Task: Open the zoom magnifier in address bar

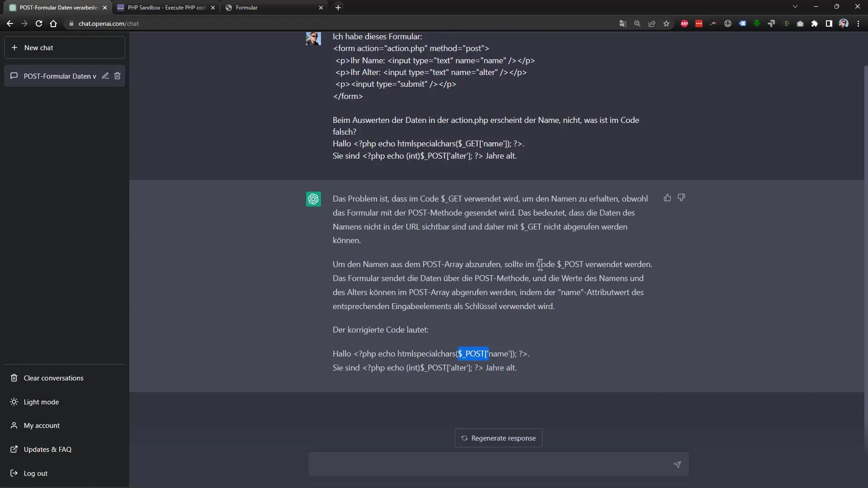Action: point(637,23)
